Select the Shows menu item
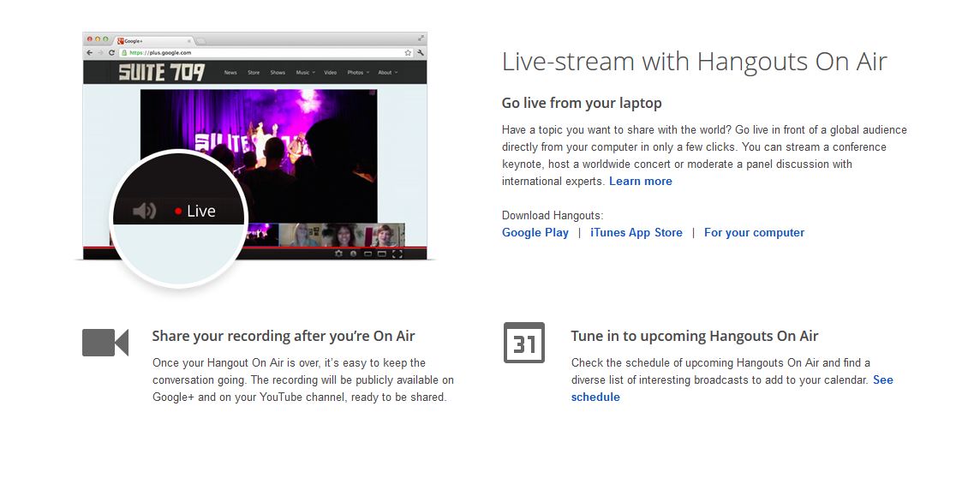Viewport: 980px width, 496px height. point(278,73)
